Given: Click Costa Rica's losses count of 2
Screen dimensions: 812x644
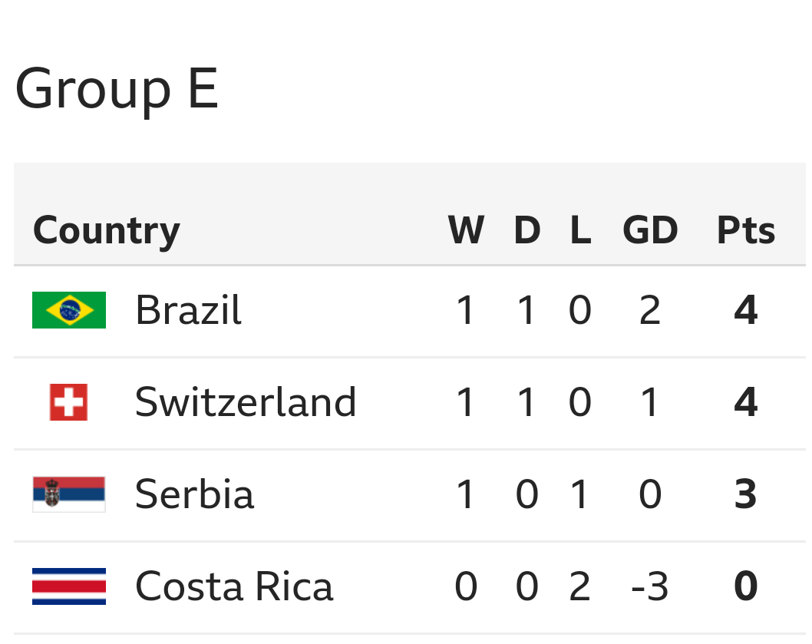Looking at the screenshot, I should [580, 586].
